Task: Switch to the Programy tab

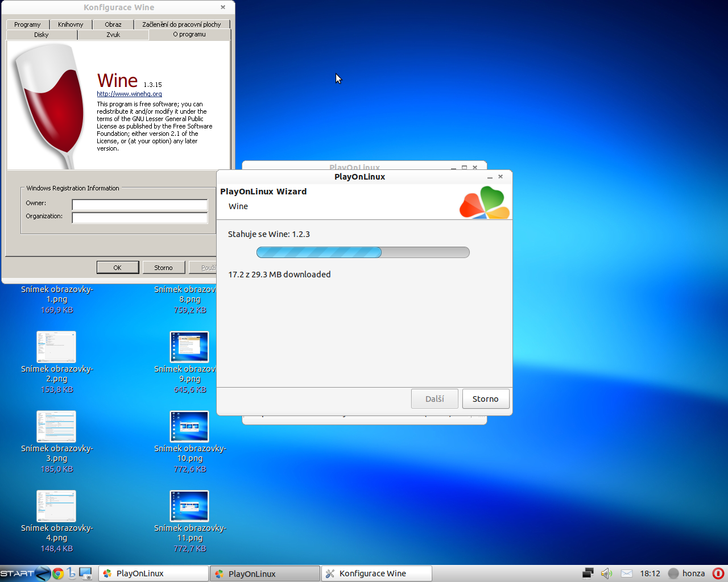Action: tap(27, 24)
